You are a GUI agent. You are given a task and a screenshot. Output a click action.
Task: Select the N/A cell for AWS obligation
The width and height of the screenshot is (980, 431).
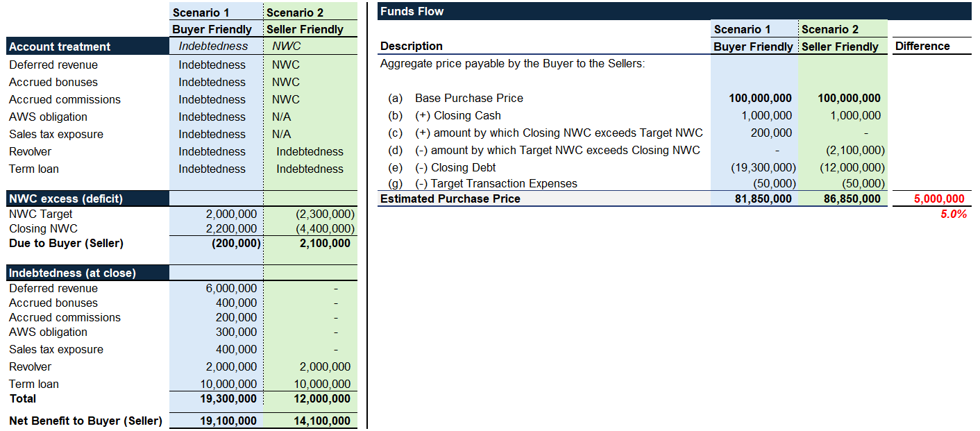[282, 117]
